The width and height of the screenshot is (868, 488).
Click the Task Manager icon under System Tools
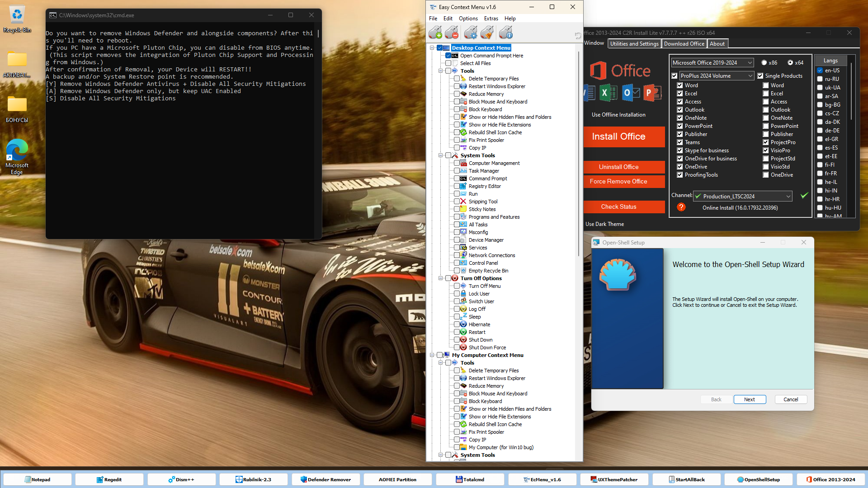463,171
